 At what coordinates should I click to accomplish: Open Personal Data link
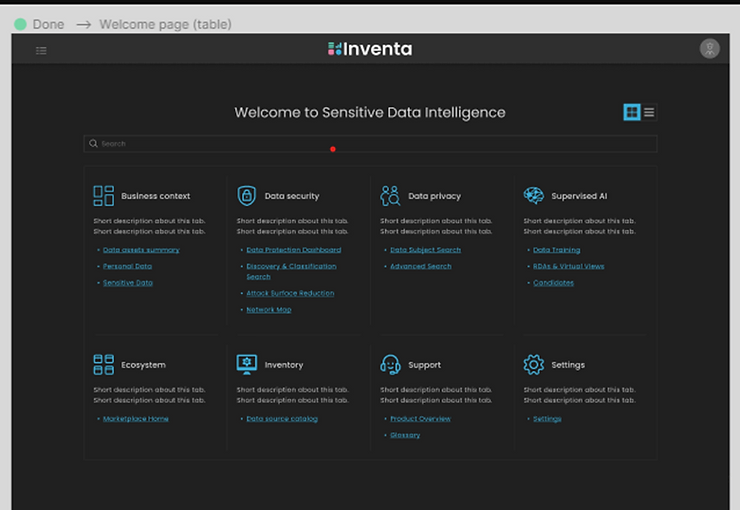127,267
